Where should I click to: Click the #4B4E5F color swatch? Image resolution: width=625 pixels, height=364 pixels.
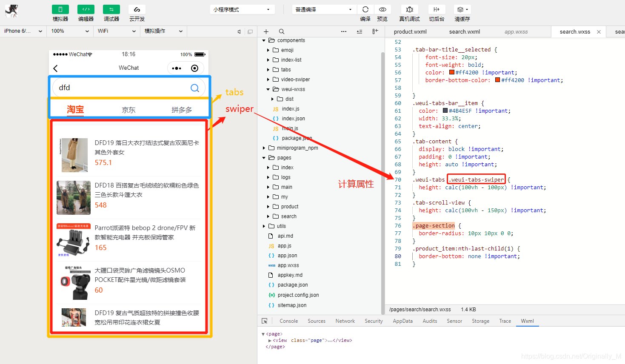point(445,111)
